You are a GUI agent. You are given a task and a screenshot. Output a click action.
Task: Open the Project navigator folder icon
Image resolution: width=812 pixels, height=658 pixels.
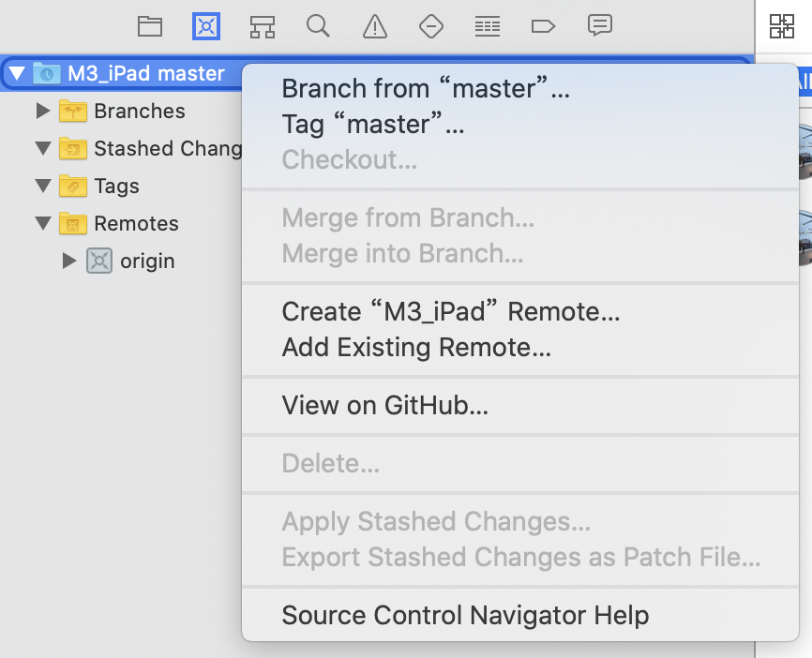[150, 26]
